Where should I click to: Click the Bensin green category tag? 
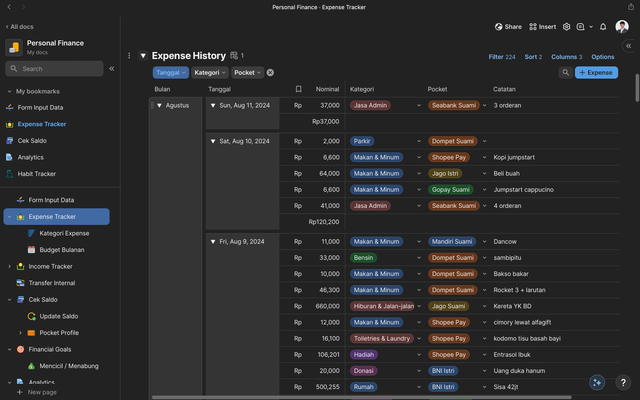coord(363,258)
